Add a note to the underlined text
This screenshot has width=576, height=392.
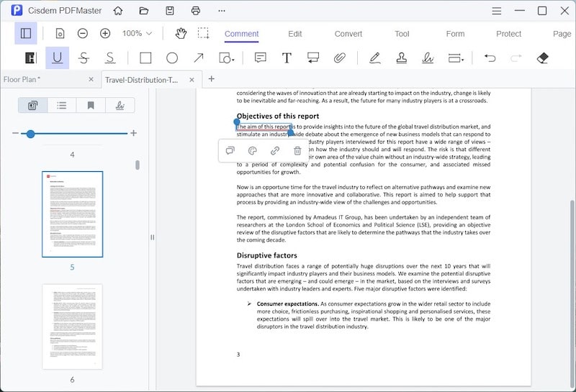tap(230, 150)
